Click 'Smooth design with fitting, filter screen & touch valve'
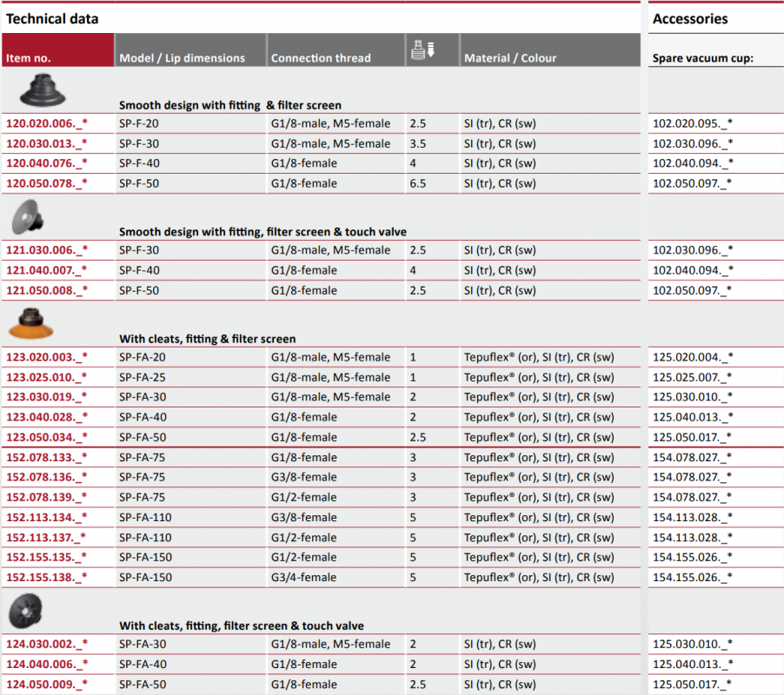The width and height of the screenshot is (784, 695). point(263,232)
